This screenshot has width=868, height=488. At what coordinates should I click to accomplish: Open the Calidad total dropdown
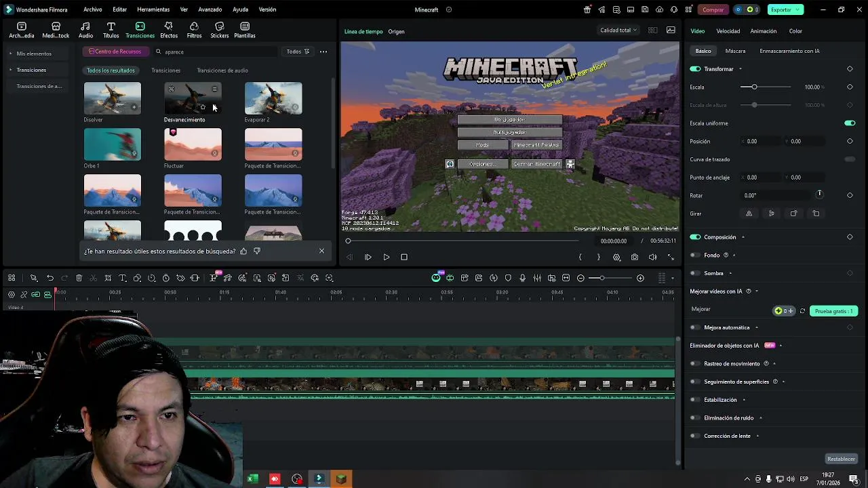click(x=618, y=30)
